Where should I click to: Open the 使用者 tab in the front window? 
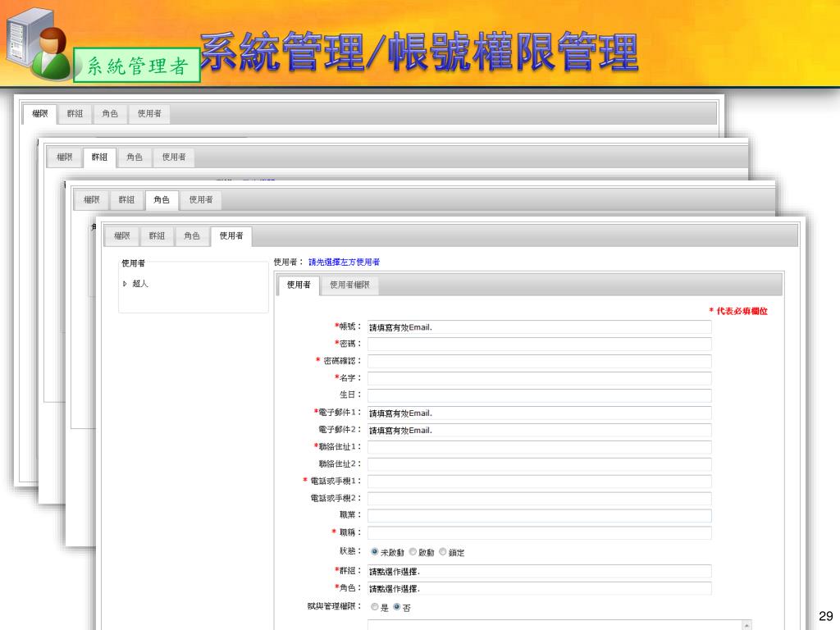[x=231, y=235]
